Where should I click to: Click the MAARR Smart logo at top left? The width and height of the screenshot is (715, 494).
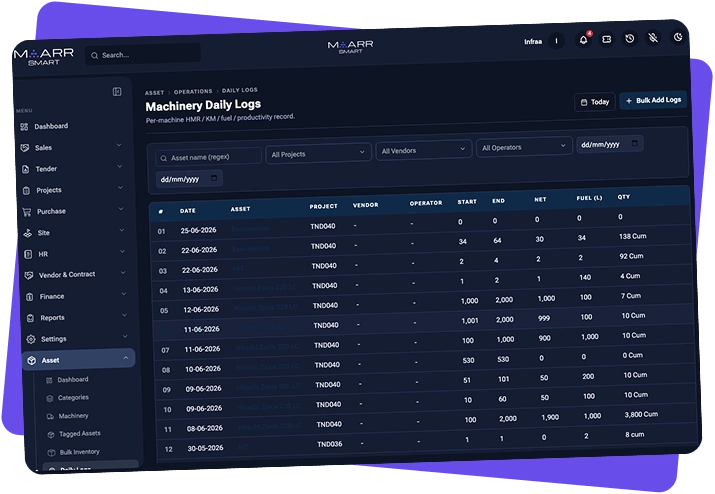pos(43,57)
